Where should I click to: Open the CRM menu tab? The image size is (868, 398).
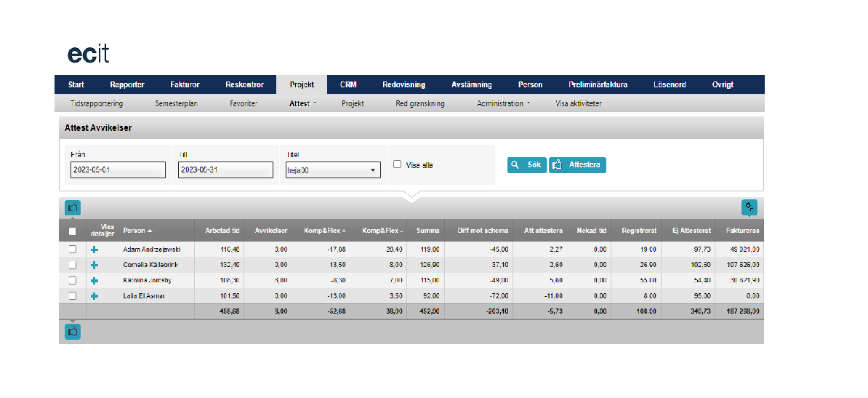tap(348, 85)
